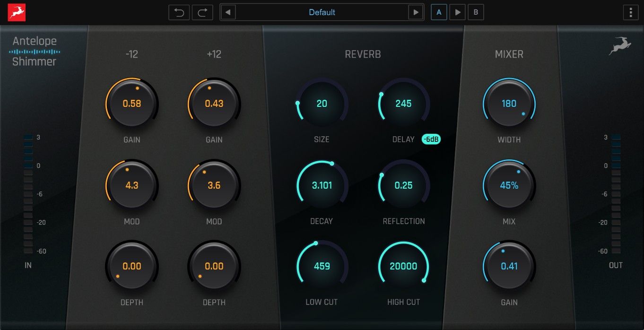Click the WIDTH knob
Image resolution: width=644 pixels, height=330 pixels.
(509, 103)
